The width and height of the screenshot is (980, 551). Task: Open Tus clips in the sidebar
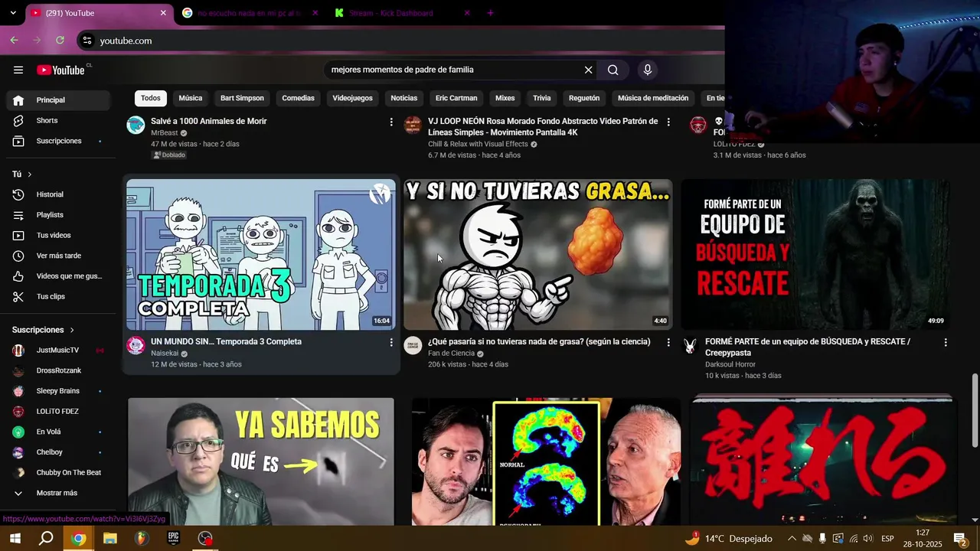58,296
